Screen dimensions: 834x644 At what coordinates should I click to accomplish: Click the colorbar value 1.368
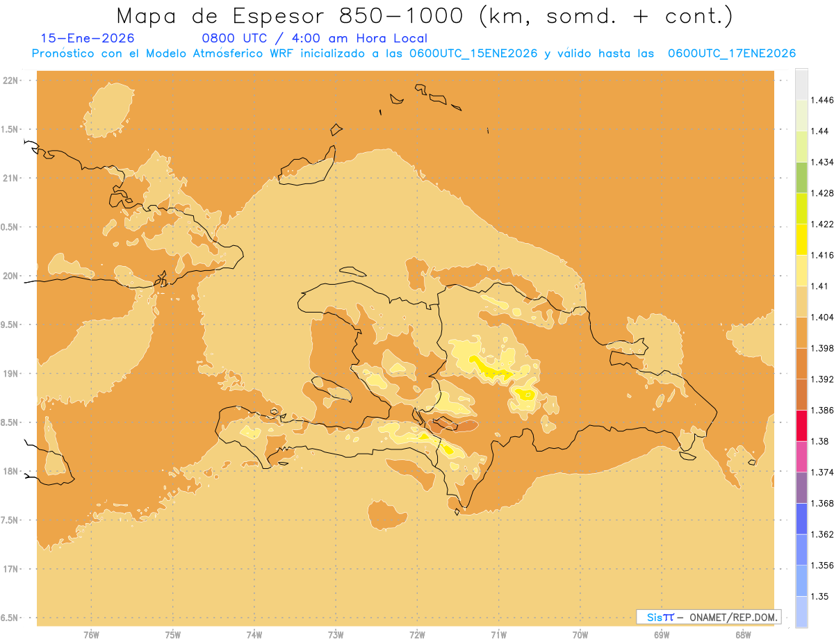click(822, 503)
